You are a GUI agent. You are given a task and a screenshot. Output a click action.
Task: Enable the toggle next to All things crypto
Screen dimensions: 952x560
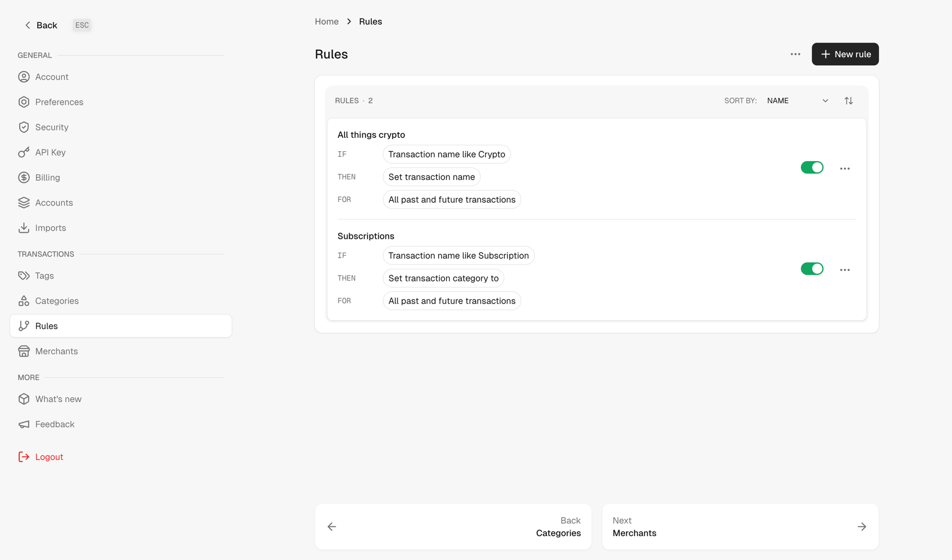pyautogui.click(x=812, y=168)
